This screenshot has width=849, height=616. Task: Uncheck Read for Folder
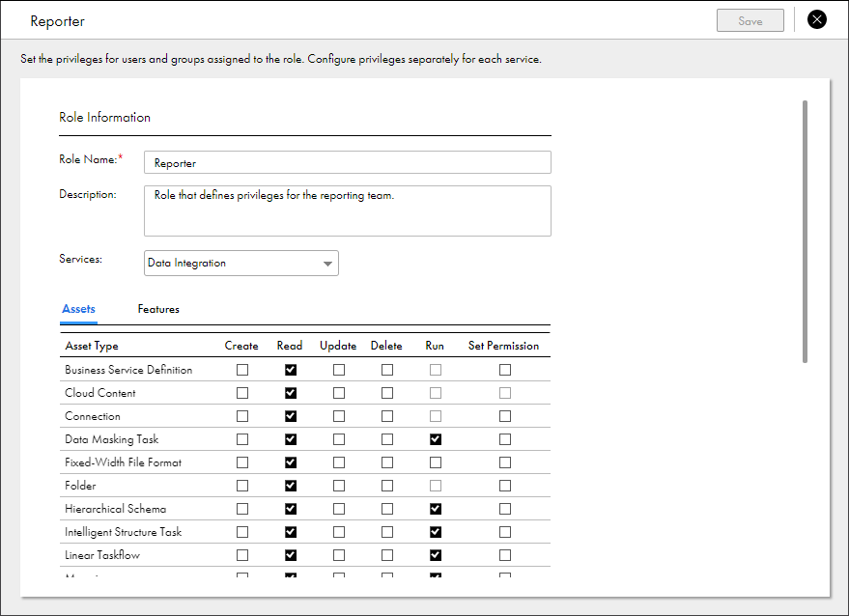coord(291,486)
